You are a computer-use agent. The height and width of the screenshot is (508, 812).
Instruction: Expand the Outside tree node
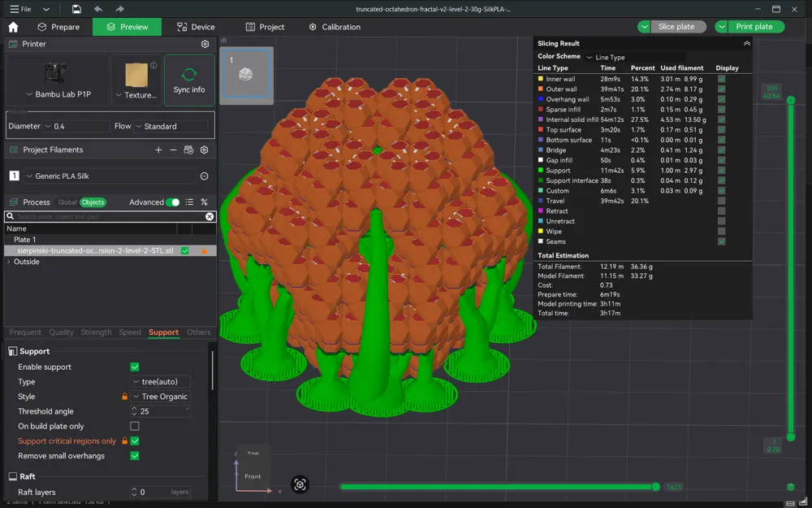8,262
